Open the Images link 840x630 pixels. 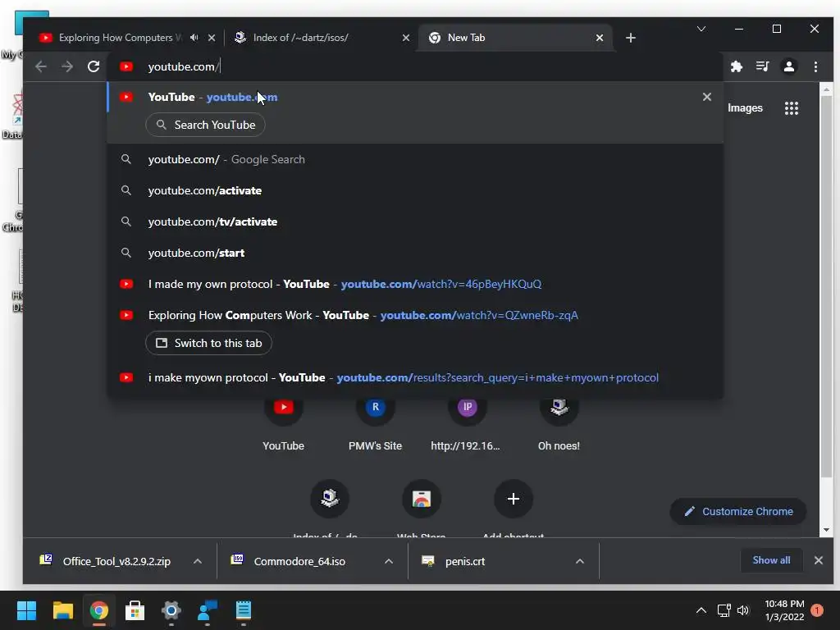[x=745, y=108]
